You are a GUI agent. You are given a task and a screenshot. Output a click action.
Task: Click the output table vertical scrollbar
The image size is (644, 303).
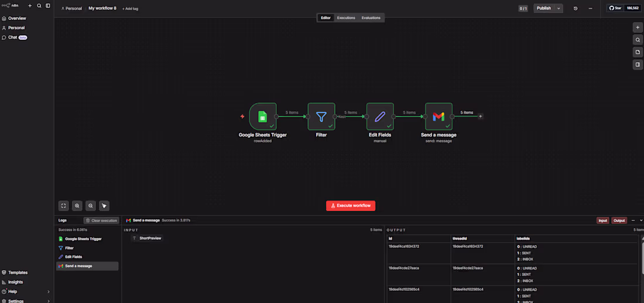pos(642,258)
